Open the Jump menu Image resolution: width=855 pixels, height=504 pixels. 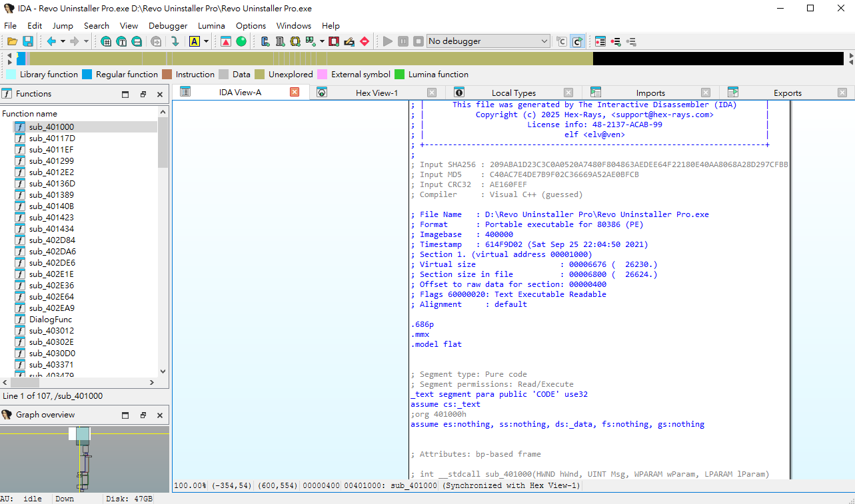63,26
